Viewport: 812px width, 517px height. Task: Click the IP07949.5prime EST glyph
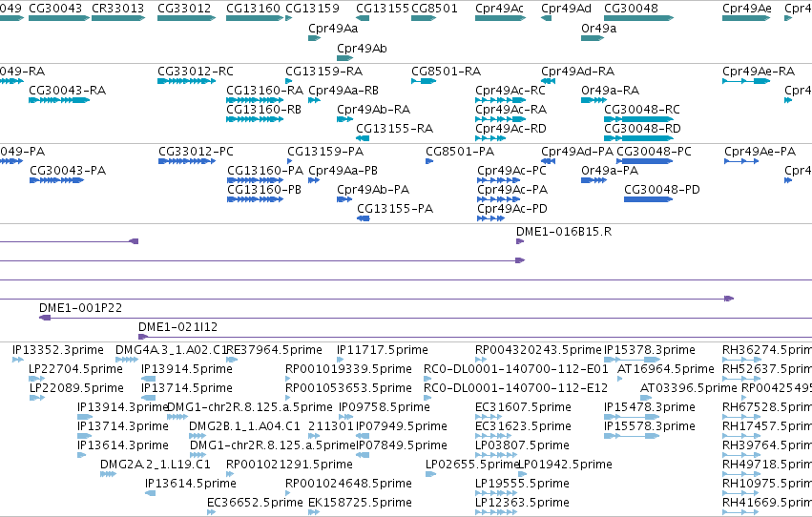(x=363, y=436)
